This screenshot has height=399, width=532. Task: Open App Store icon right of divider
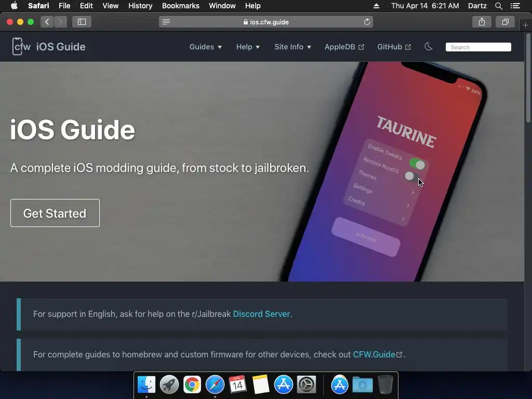pyautogui.click(x=340, y=384)
